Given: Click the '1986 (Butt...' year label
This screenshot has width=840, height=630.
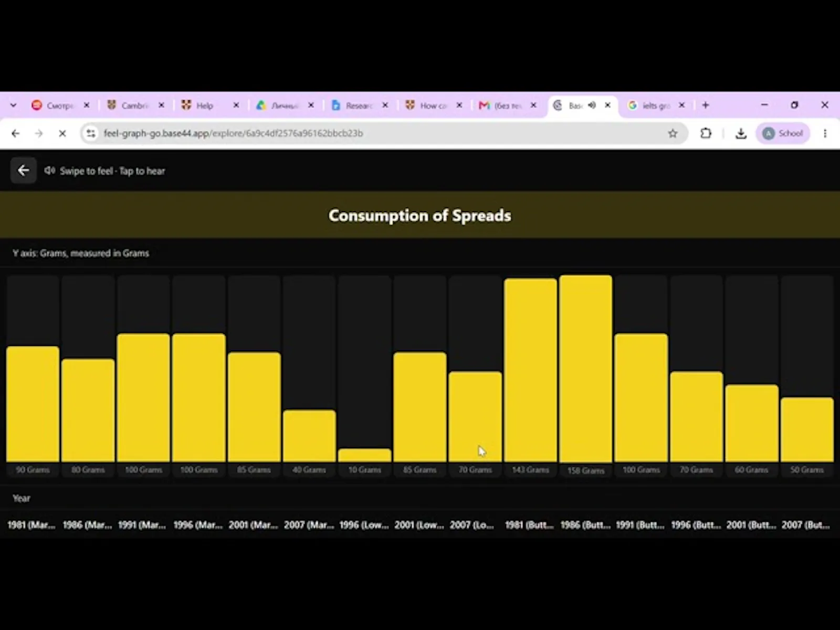Looking at the screenshot, I should [585, 525].
